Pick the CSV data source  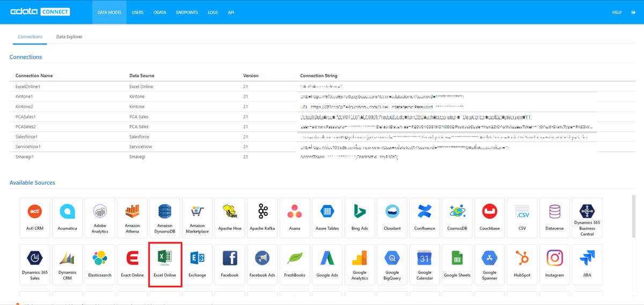point(522,217)
